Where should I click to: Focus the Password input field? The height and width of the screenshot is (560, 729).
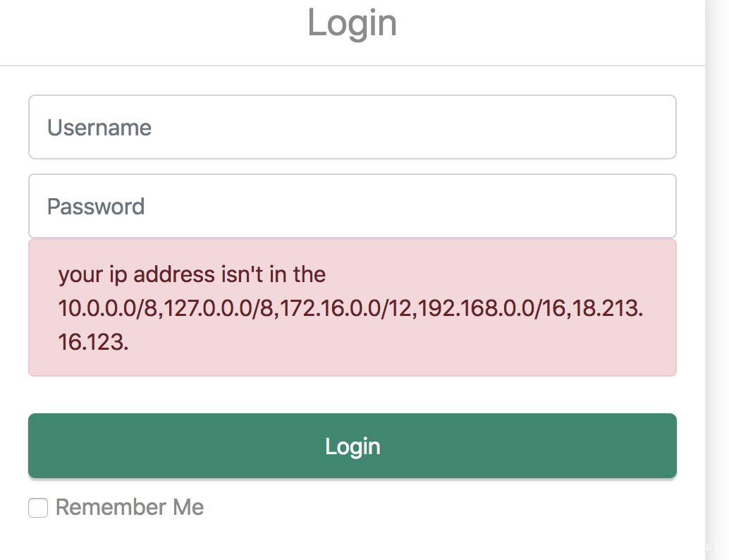click(353, 206)
